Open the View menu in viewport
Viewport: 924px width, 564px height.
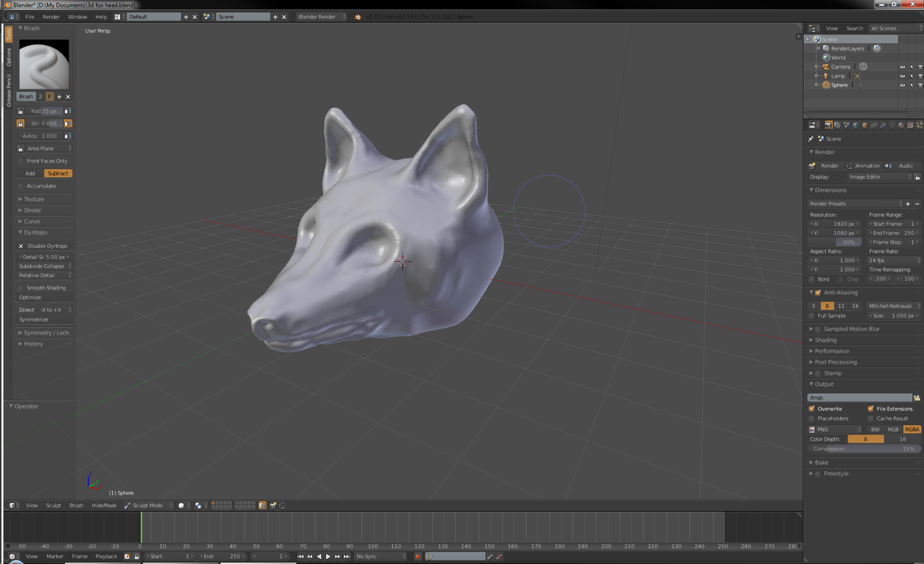pos(31,505)
